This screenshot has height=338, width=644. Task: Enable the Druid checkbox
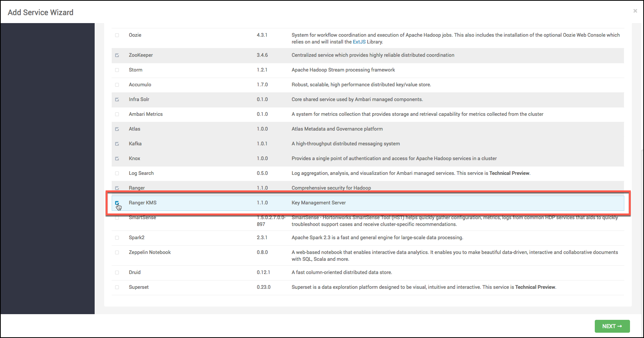tap(117, 273)
